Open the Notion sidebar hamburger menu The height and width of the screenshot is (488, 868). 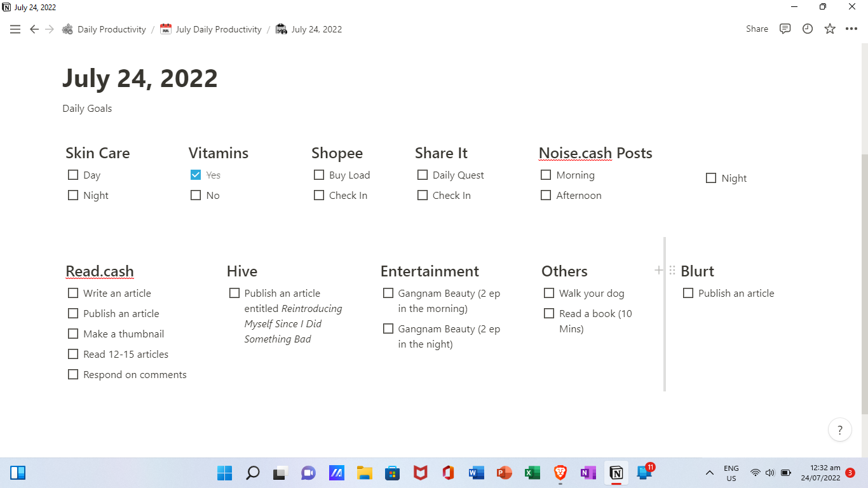[15, 29]
